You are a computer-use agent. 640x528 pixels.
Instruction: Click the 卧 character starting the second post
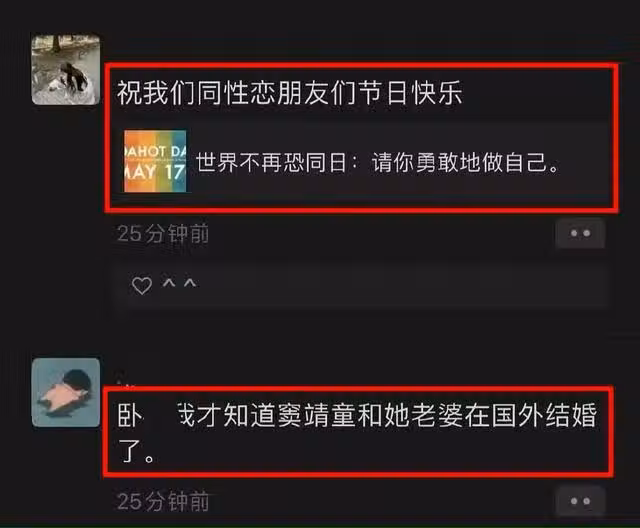130,415
